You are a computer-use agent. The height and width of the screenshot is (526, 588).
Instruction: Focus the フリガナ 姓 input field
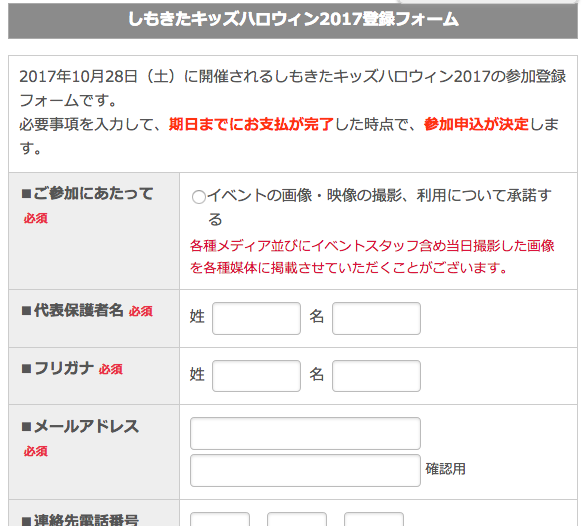[256, 376]
